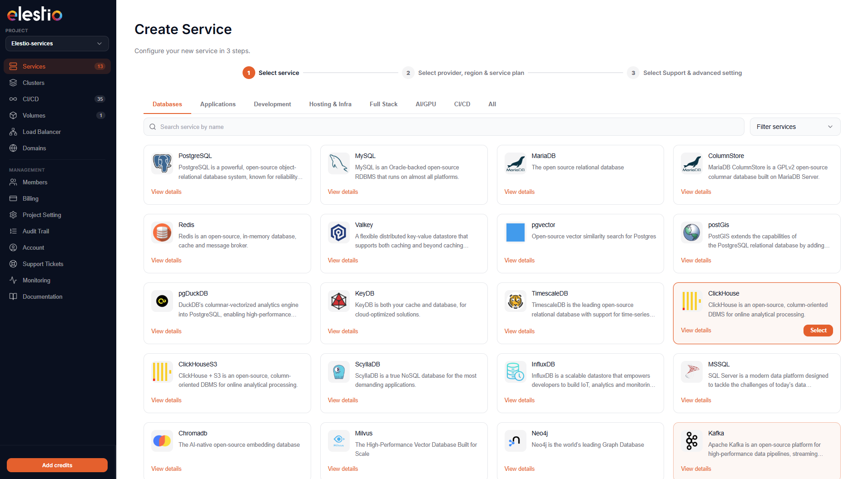This screenshot has width=868, height=479.
Task: Click the Documentation book icon
Action: [13, 296]
